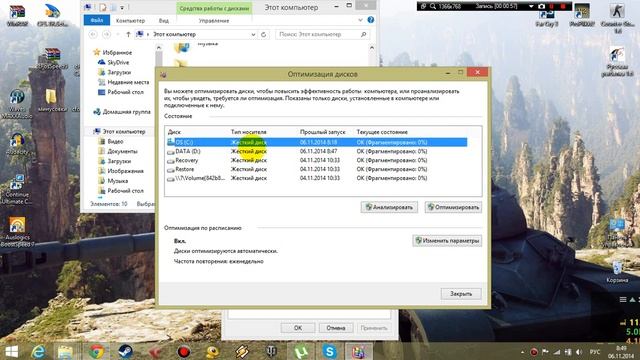Click the Анализировать button

[x=389, y=207]
